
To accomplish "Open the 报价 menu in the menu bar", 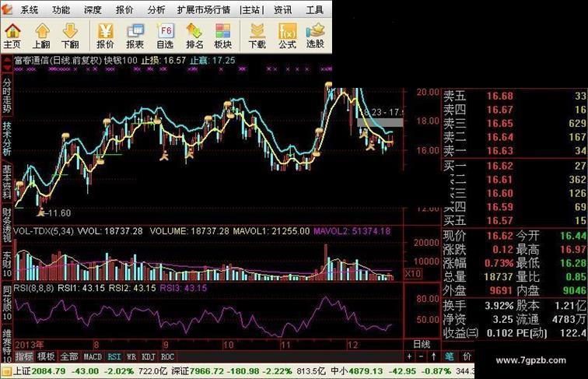I will pyautogui.click(x=124, y=10).
